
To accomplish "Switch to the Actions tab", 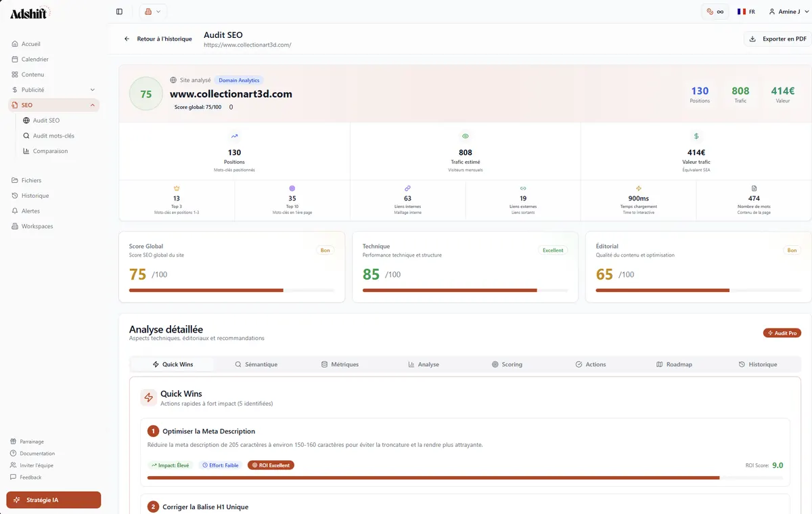I will (591, 364).
